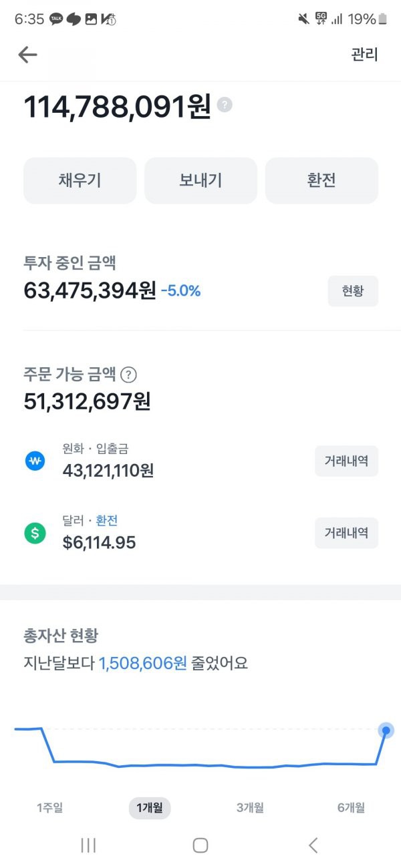Screen dimensions: 401x868
Task: Tap the Android back navigation chevron
Action: click(x=313, y=845)
